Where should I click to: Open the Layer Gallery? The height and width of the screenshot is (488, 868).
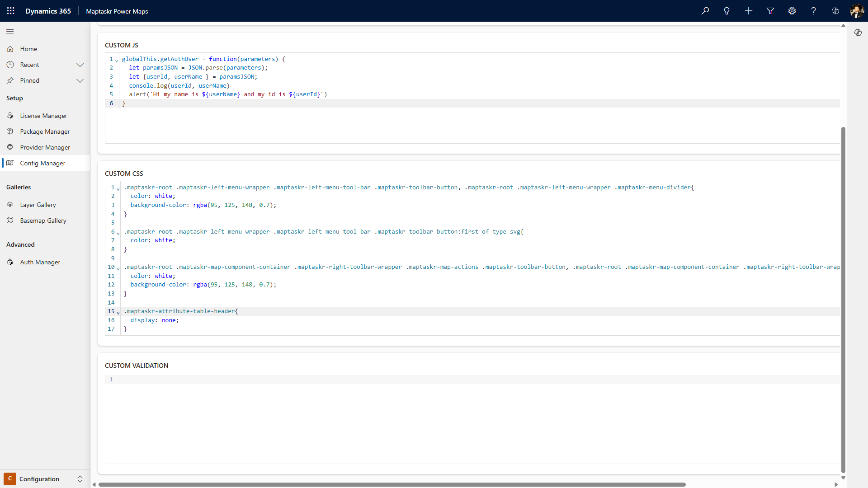[x=38, y=204]
